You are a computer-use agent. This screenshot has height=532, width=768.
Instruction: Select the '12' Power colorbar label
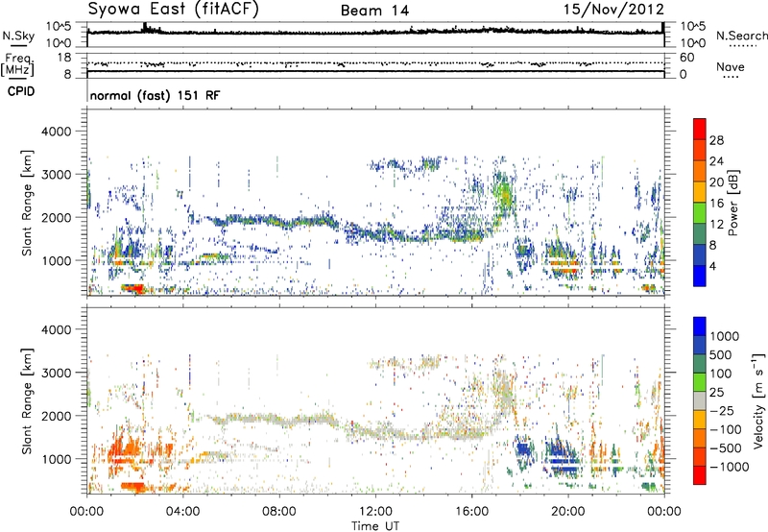click(716, 225)
